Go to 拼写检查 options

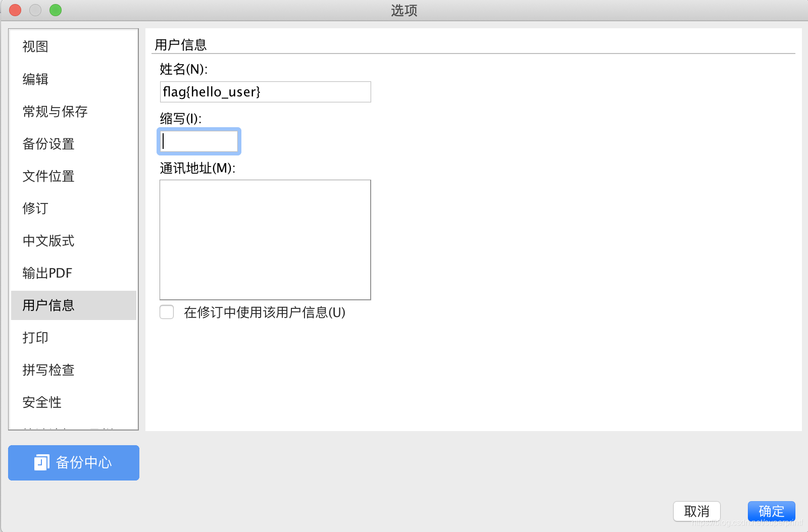pos(74,370)
